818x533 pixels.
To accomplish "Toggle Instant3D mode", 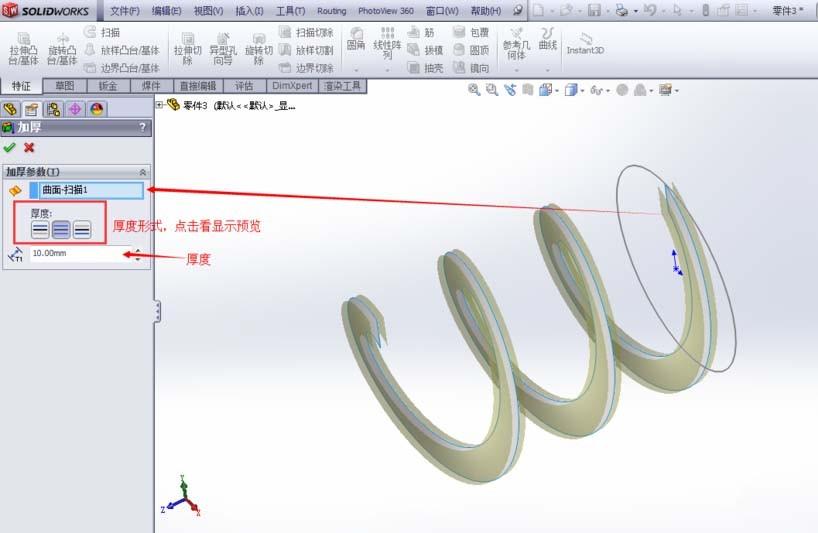I will pyautogui.click(x=585, y=44).
